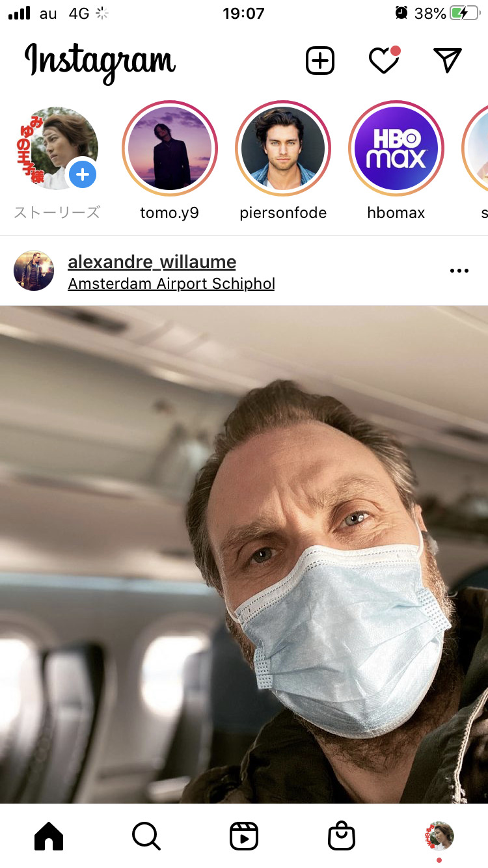The width and height of the screenshot is (488, 868).
Task: Open post options three-dots menu
Action: pos(459,271)
